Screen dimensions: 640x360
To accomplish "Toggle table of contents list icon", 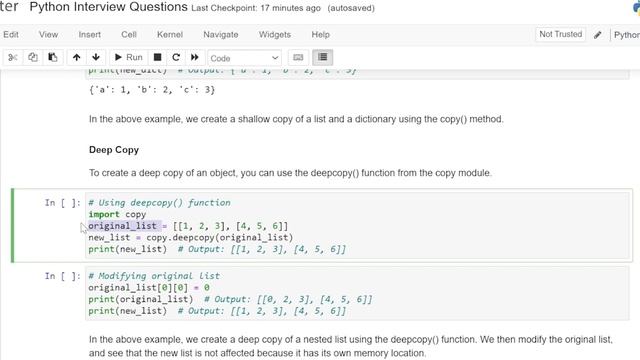I will tap(322, 58).
